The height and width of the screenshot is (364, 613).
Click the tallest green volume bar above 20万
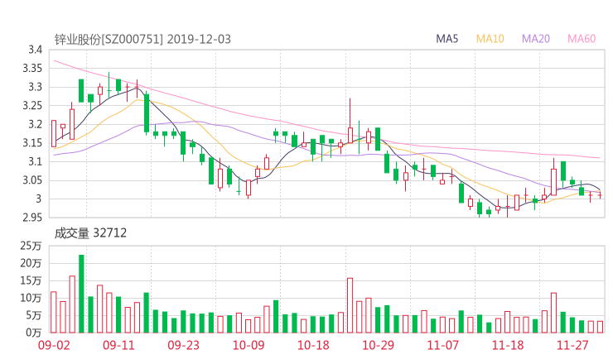pos(81,294)
